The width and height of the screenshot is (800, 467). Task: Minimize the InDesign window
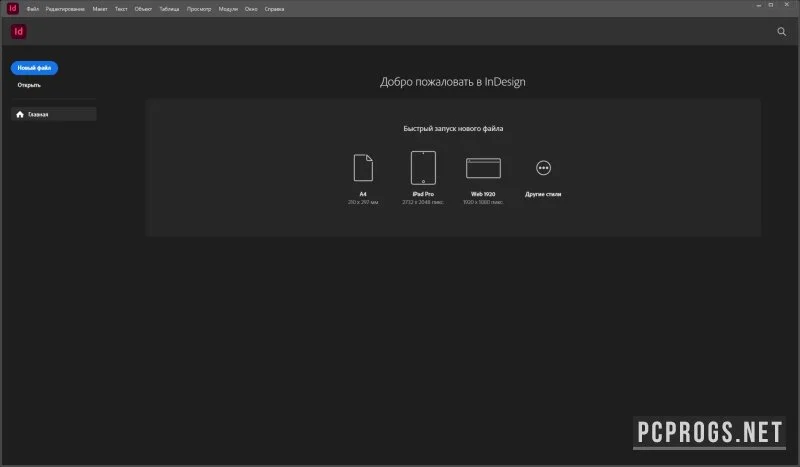pyautogui.click(x=759, y=5)
